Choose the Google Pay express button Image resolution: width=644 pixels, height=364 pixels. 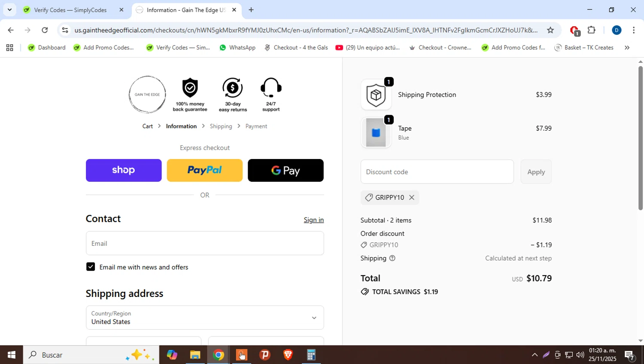point(286,170)
